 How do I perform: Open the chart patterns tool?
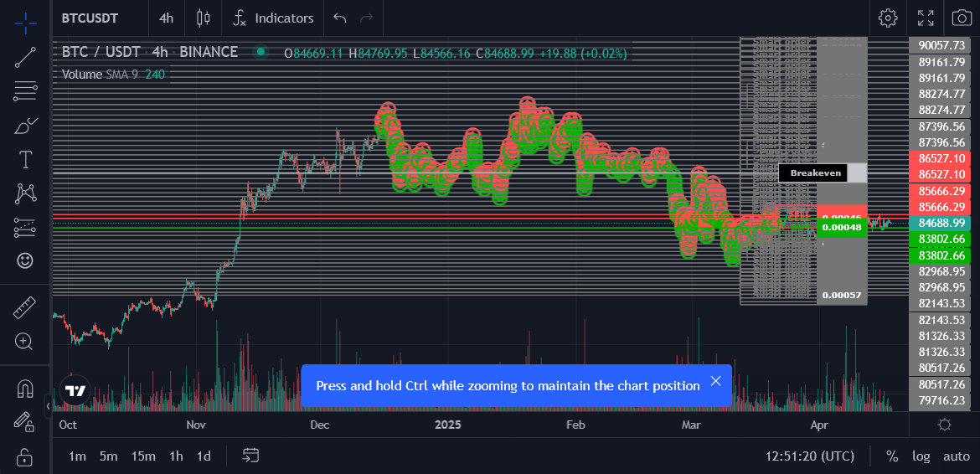25,193
